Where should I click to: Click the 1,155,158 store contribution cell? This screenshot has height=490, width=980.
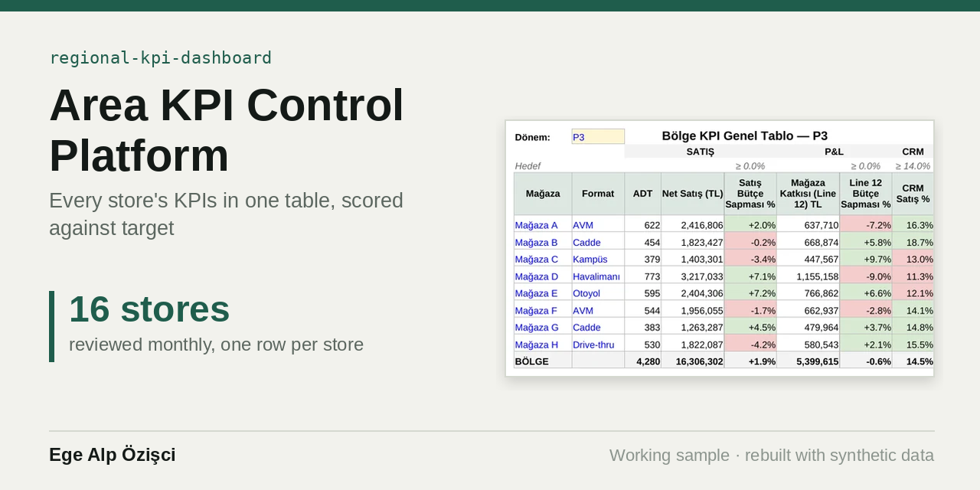click(x=808, y=276)
